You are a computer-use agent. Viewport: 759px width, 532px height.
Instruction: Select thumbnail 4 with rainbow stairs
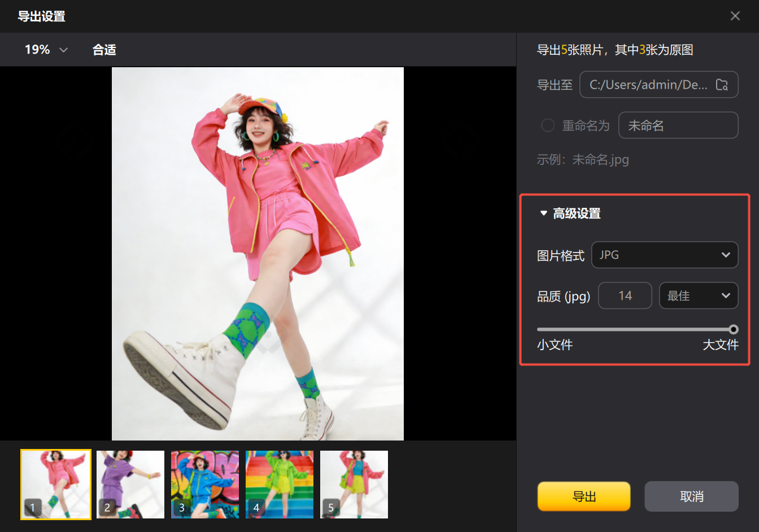pos(280,485)
